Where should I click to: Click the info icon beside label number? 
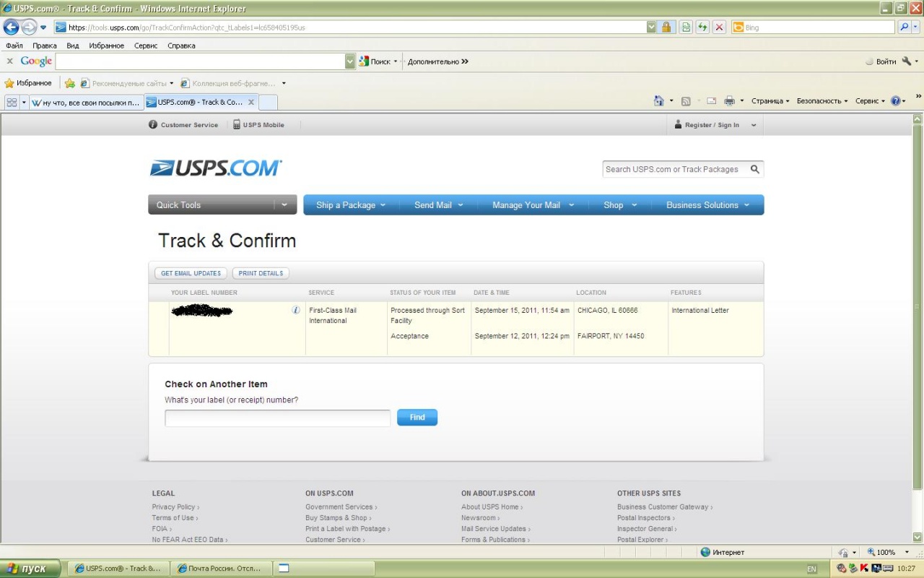[x=296, y=310]
